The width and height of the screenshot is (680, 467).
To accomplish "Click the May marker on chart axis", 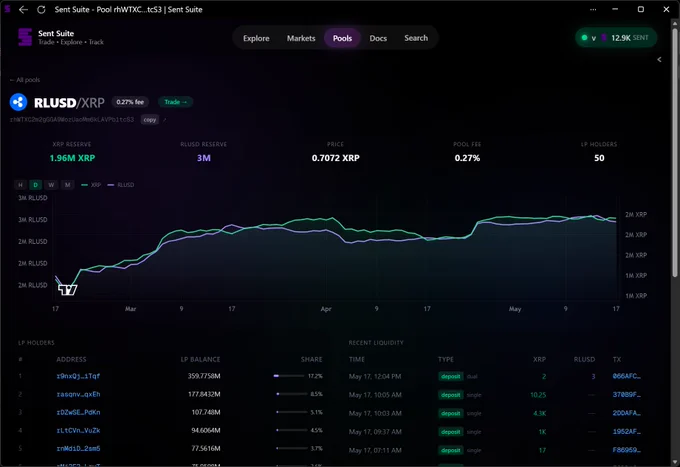I will [x=515, y=309].
